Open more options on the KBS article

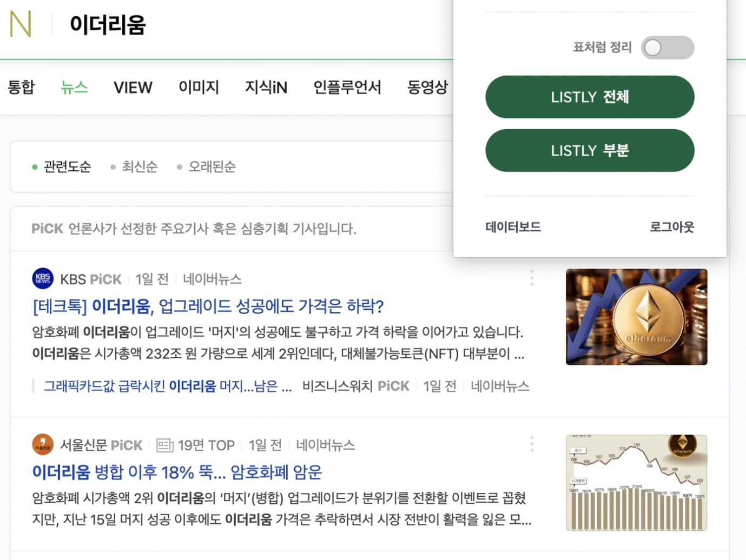532,277
